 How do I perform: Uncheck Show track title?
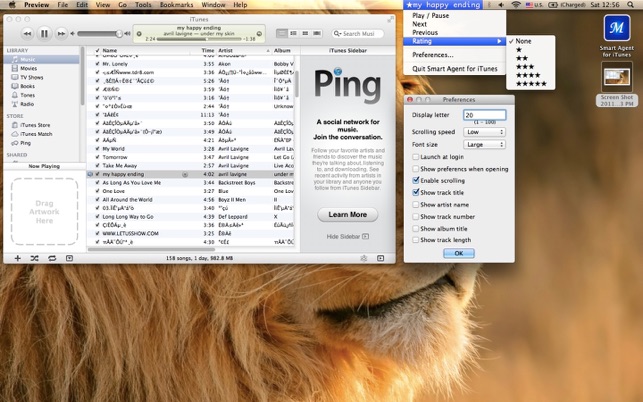pos(415,192)
